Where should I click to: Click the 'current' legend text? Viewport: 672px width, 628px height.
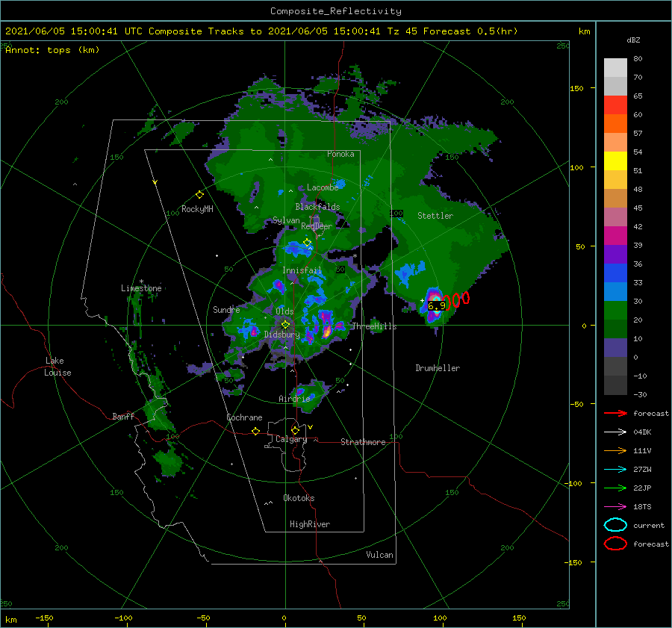coord(649,526)
